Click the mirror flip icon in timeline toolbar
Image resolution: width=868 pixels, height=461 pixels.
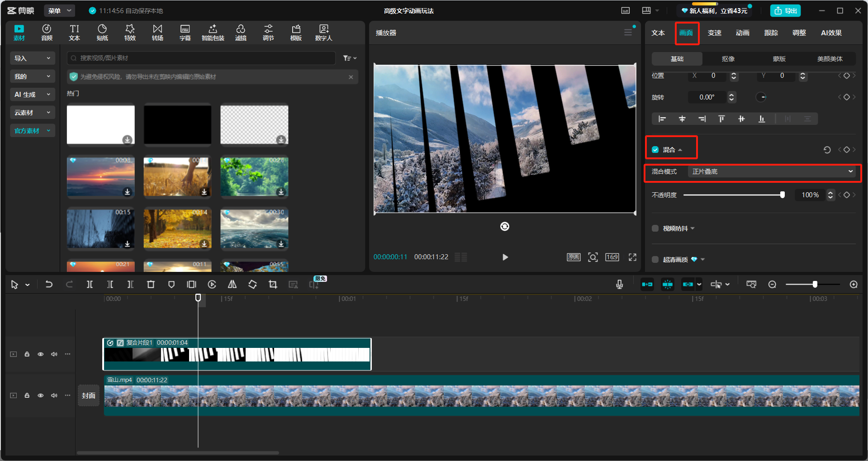(232, 285)
